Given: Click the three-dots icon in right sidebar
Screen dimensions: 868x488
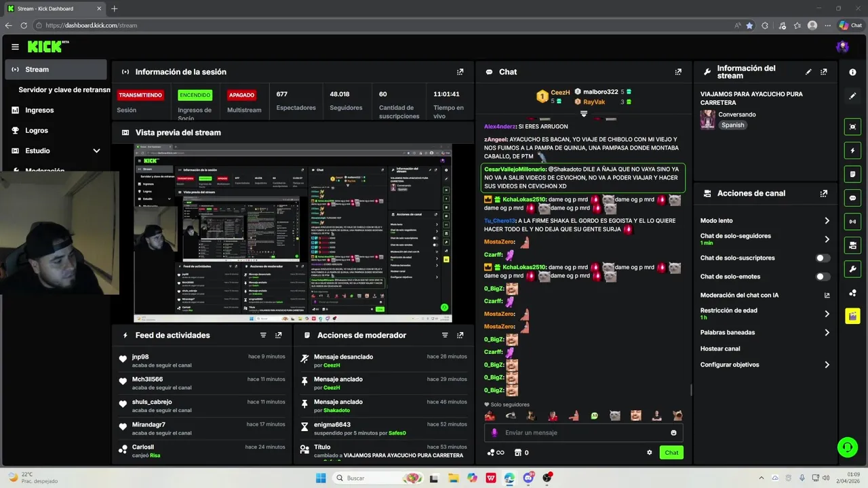Looking at the screenshot, I should pyautogui.click(x=852, y=293).
